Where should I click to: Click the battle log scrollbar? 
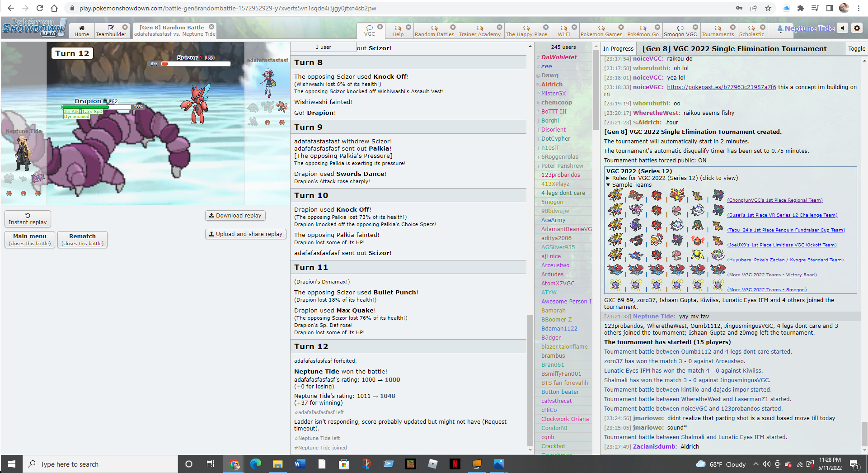(x=530, y=380)
